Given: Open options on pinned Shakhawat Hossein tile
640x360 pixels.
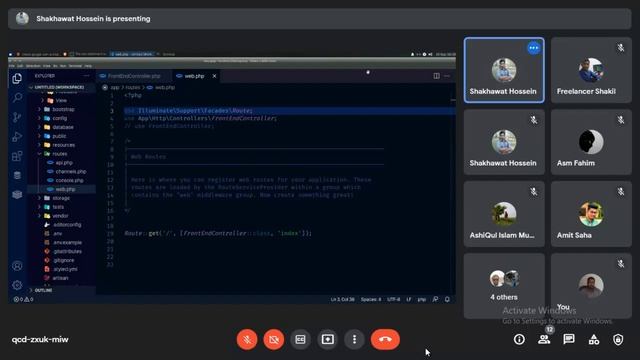Looking at the screenshot, I should [x=533, y=48].
